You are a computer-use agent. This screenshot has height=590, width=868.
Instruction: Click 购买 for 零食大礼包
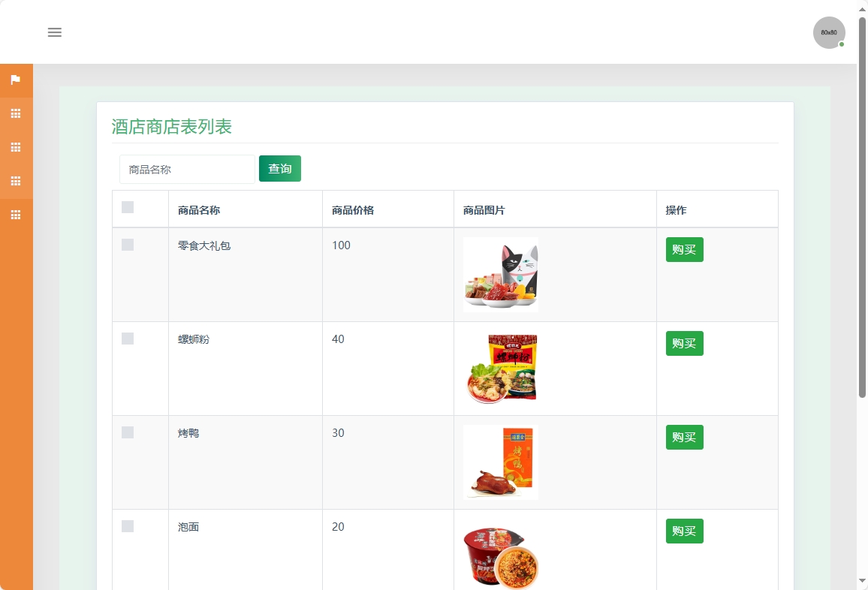pyautogui.click(x=683, y=249)
